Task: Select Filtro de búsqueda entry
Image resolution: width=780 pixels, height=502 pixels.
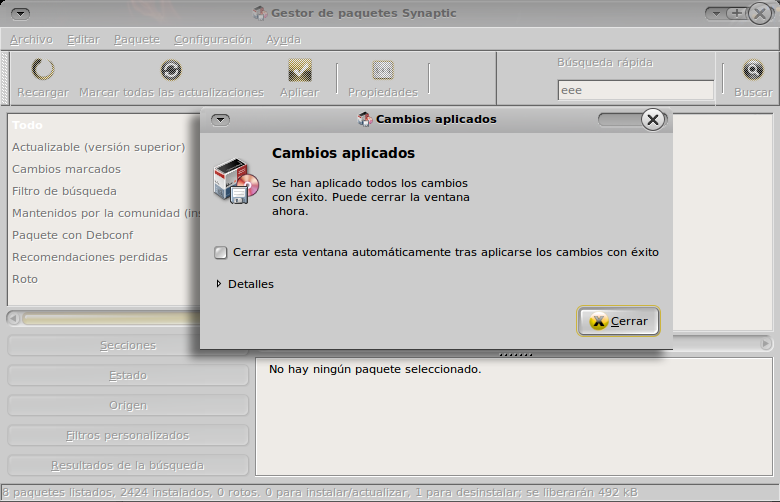Action: pyautogui.click(x=104, y=191)
